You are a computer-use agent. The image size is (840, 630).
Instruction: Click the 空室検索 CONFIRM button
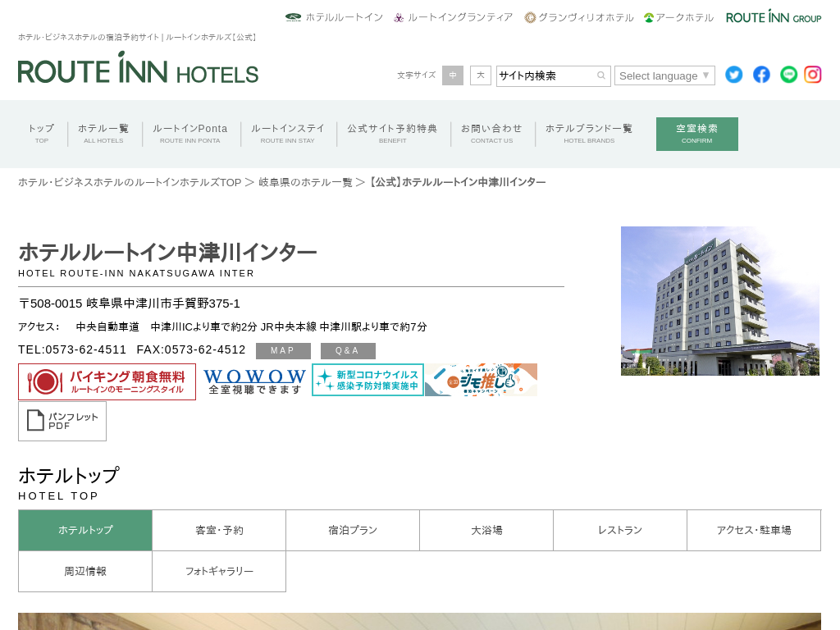[x=697, y=134]
